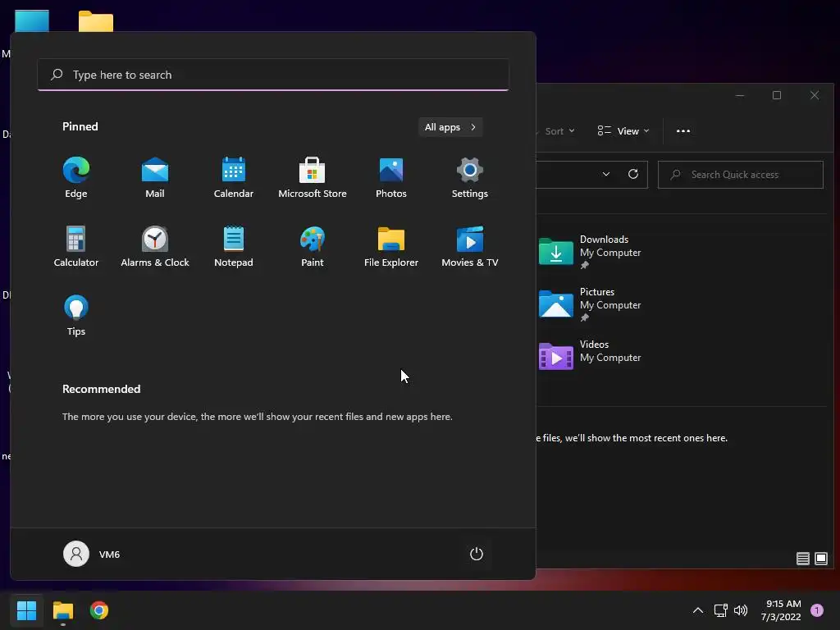Launch Notepad from pinned apps
Image resolution: width=840 pixels, height=630 pixels.
pos(234,247)
